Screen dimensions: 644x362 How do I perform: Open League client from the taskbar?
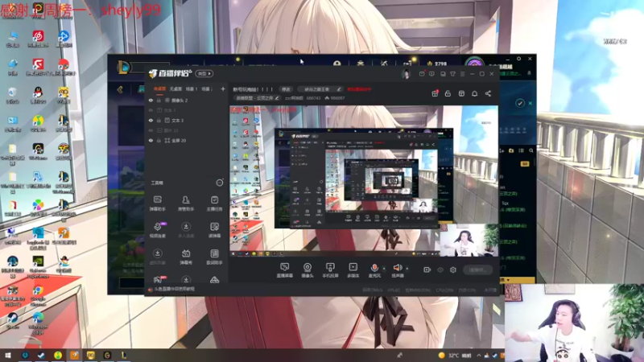[124, 355]
